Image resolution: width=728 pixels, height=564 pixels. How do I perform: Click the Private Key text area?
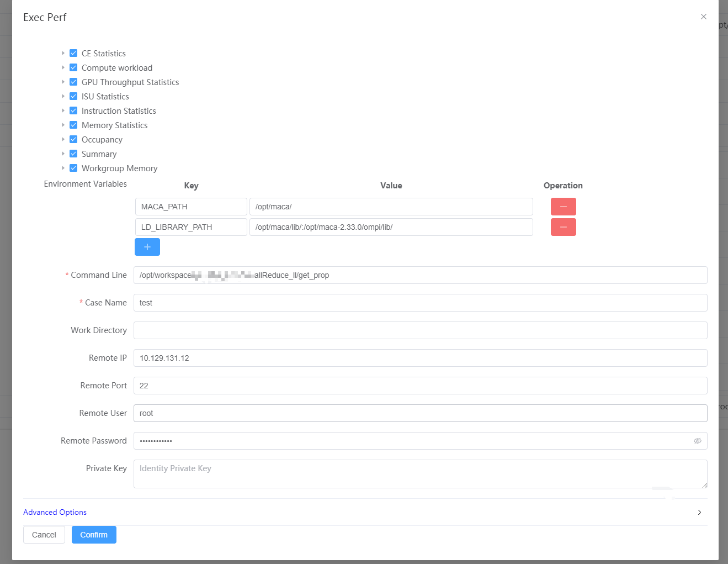point(420,474)
